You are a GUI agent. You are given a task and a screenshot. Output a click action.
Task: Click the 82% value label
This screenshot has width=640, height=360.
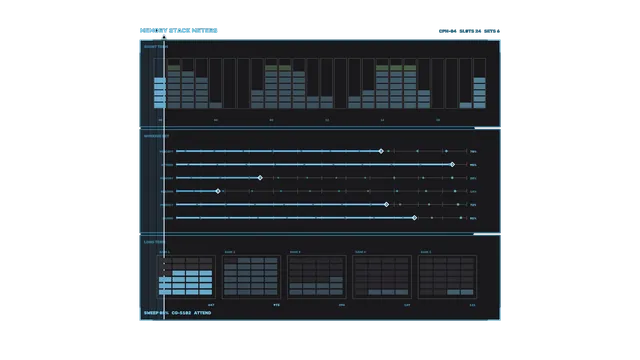473,218
